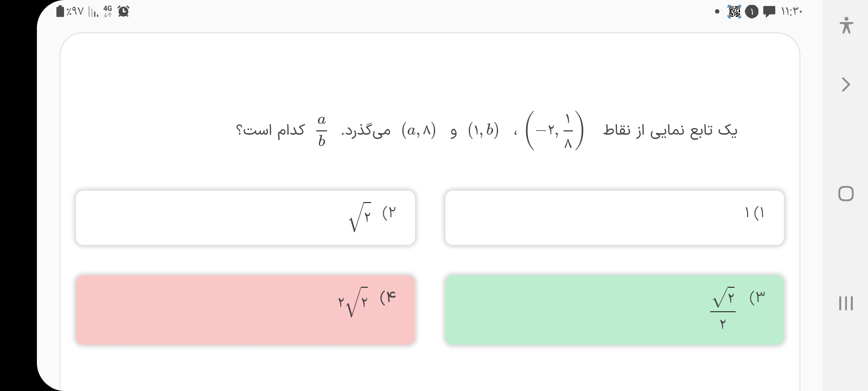Open recent apps with three-bars button
868x391 pixels.
pyautogui.click(x=846, y=303)
